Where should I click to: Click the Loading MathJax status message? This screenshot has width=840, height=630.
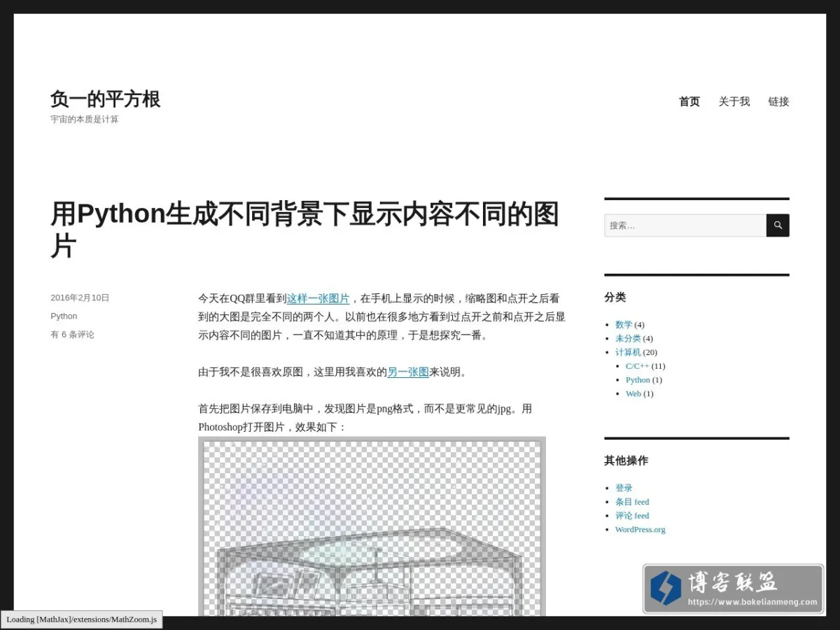[81, 619]
